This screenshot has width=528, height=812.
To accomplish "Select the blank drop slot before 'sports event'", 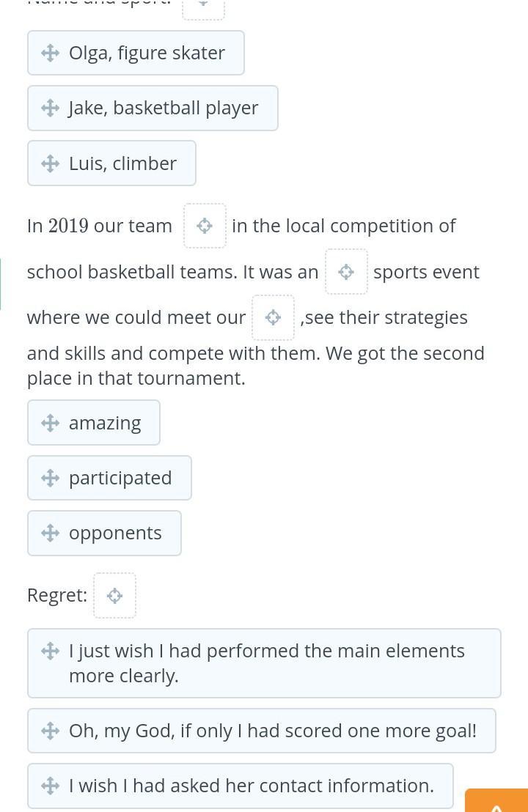I will (346, 272).
